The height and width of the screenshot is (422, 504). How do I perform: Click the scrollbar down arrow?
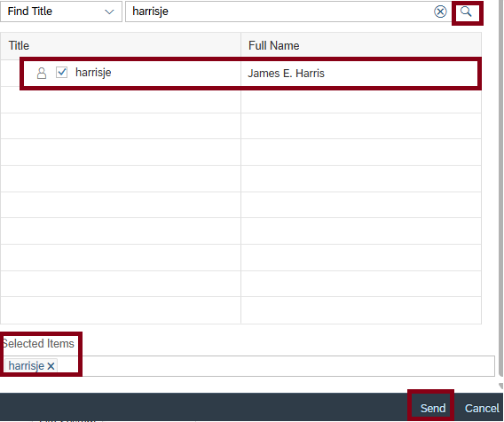(x=500, y=386)
